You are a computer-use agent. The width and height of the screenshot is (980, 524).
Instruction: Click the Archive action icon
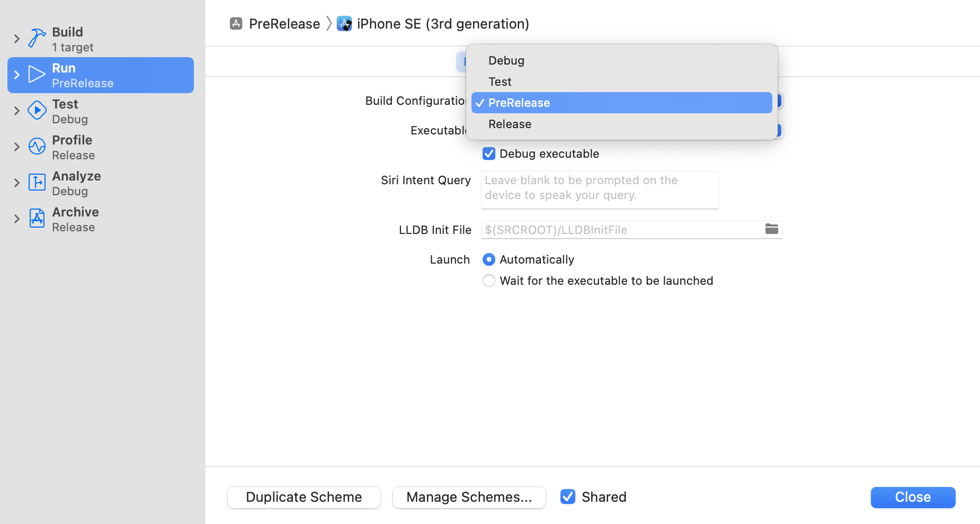(37, 219)
